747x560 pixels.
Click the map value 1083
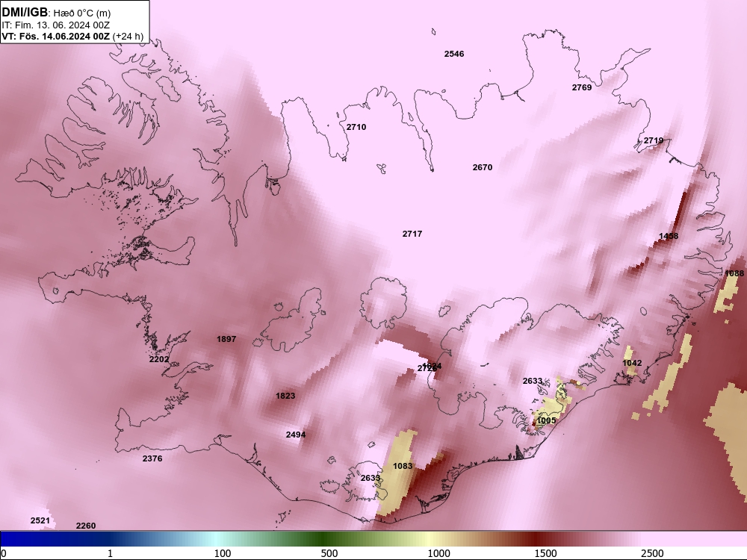point(403,466)
